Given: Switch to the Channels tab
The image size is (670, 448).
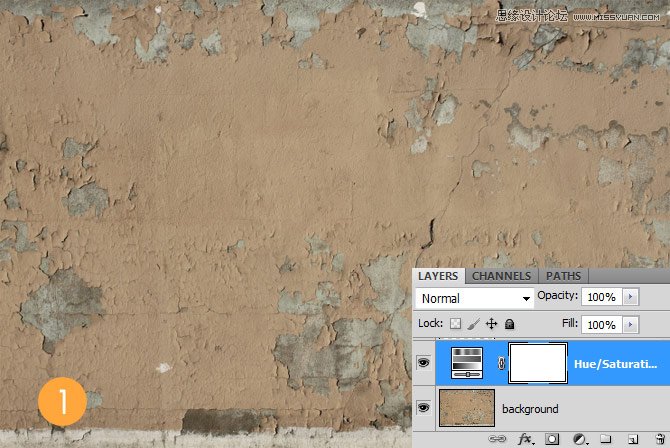Looking at the screenshot, I should [501, 276].
